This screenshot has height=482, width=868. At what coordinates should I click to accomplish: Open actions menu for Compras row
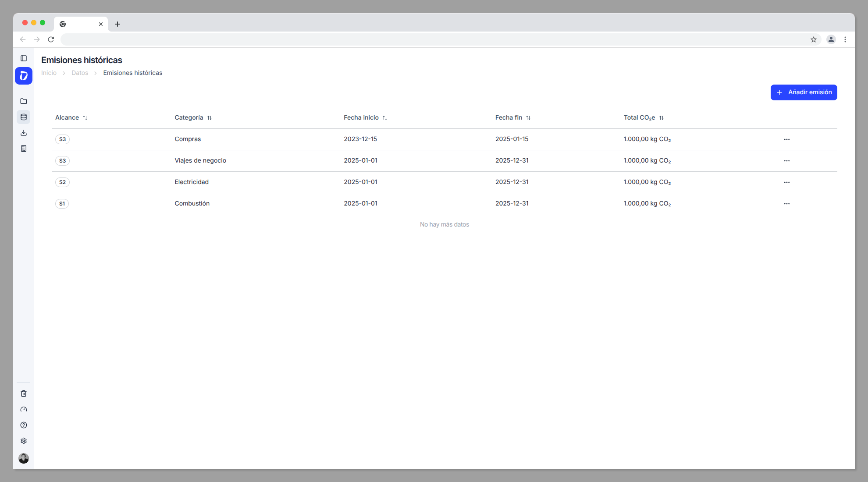787,139
